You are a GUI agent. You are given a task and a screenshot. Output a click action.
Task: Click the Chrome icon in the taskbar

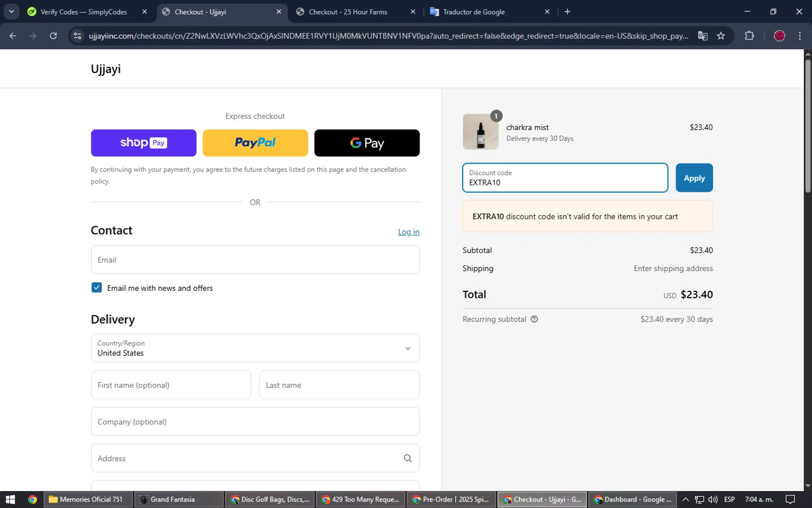(x=32, y=499)
